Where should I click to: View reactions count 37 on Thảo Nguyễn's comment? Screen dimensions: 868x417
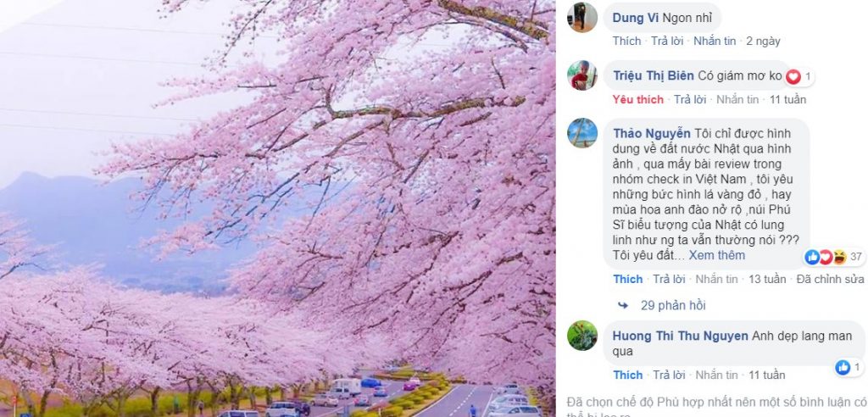[x=856, y=257]
